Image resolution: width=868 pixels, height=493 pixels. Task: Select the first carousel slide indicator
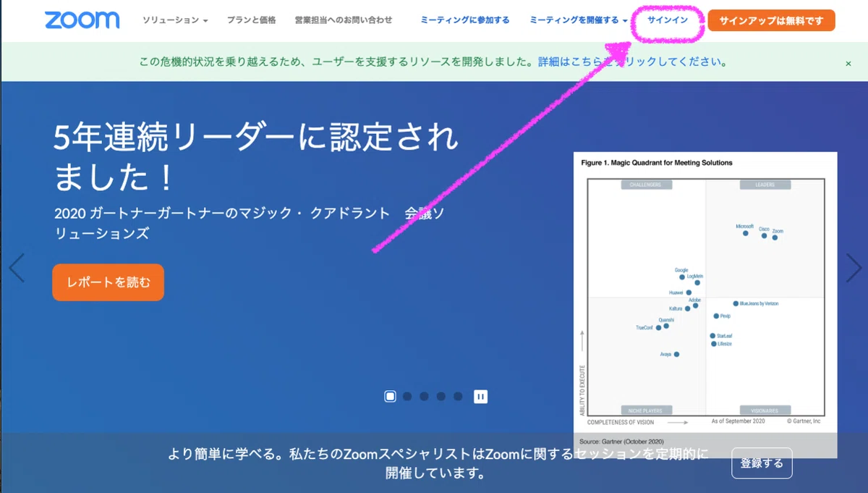391,396
